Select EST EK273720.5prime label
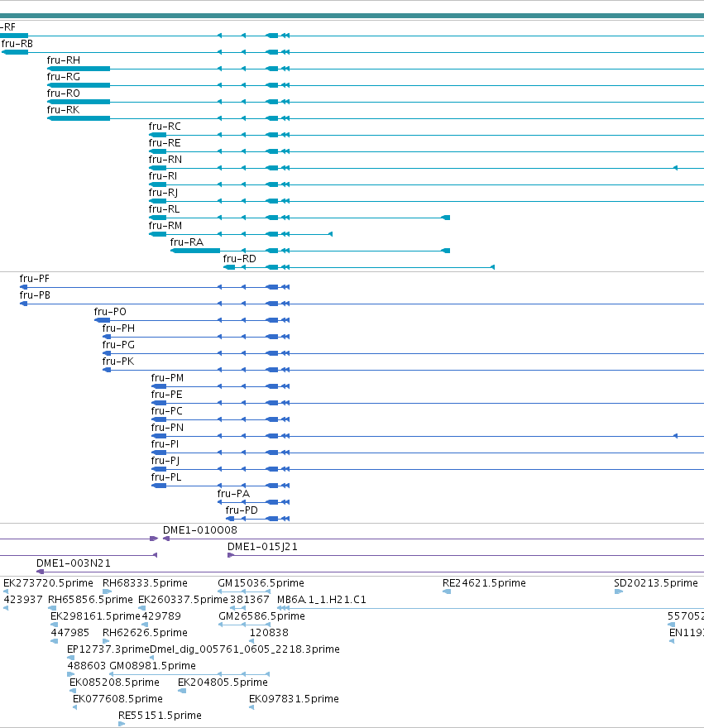This screenshot has width=704, height=728. click(x=48, y=583)
